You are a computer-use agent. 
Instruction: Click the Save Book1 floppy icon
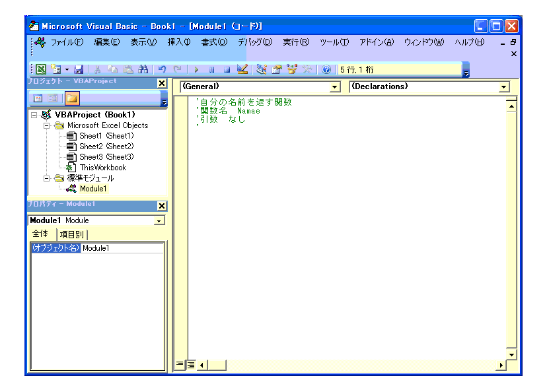(x=79, y=69)
